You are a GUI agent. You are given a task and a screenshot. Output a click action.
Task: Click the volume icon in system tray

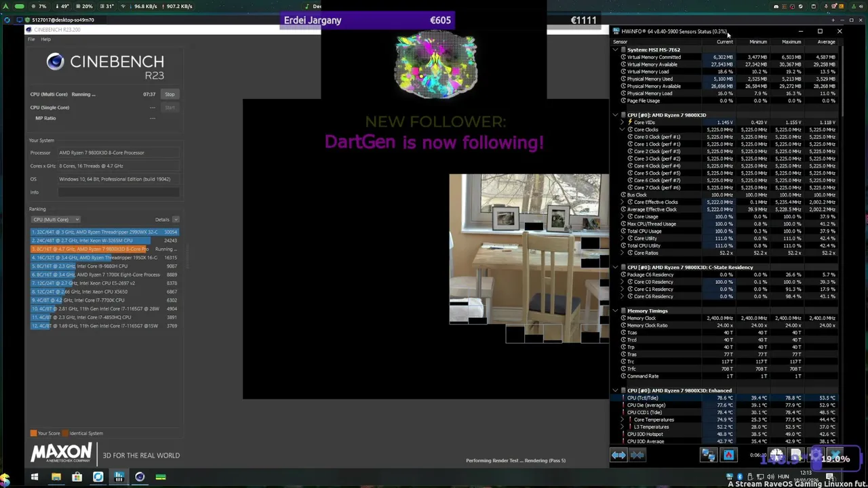(x=770, y=477)
